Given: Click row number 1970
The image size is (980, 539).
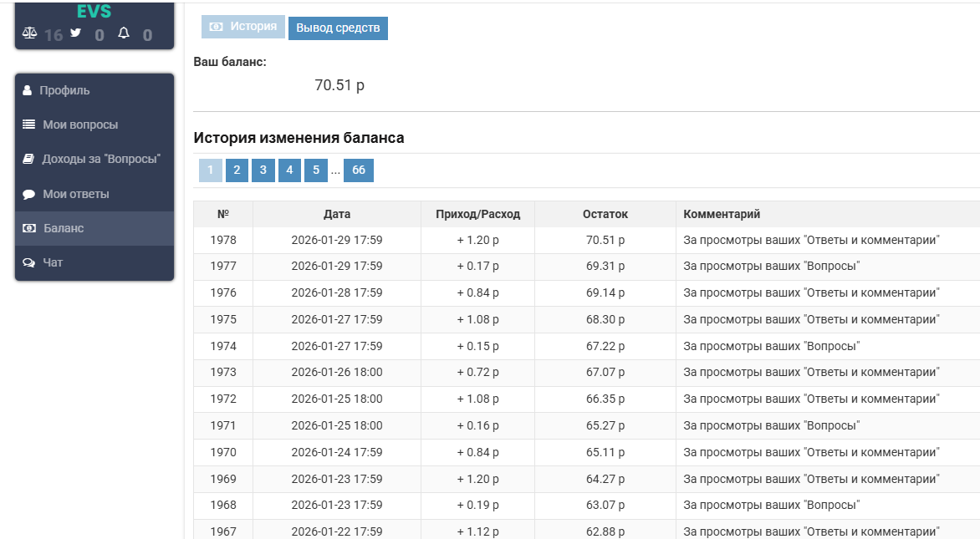Looking at the screenshot, I should pyautogui.click(x=223, y=452).
